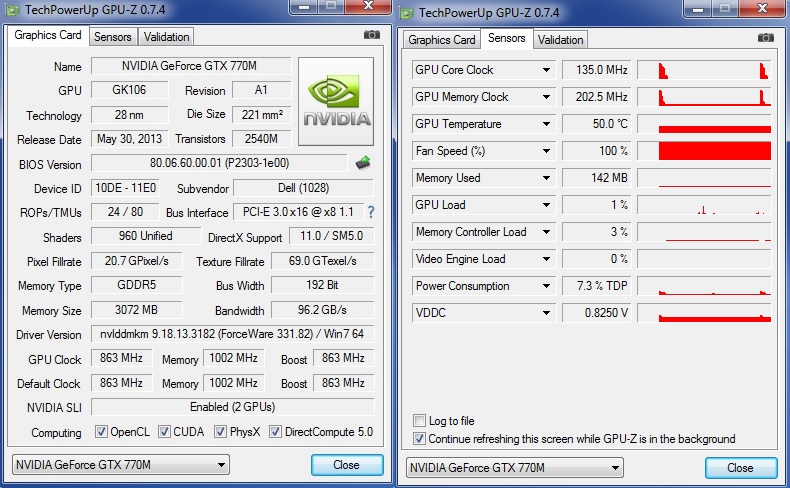The height and width of the screenshot is (488, 790).
Task: Click the GK106 GPU field
Action: (x=129, y=90)
